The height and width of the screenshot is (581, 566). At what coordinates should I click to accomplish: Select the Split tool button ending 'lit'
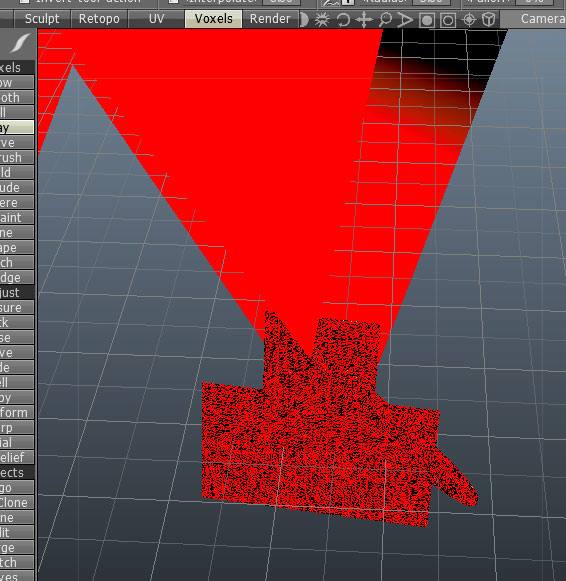(17, 532)
